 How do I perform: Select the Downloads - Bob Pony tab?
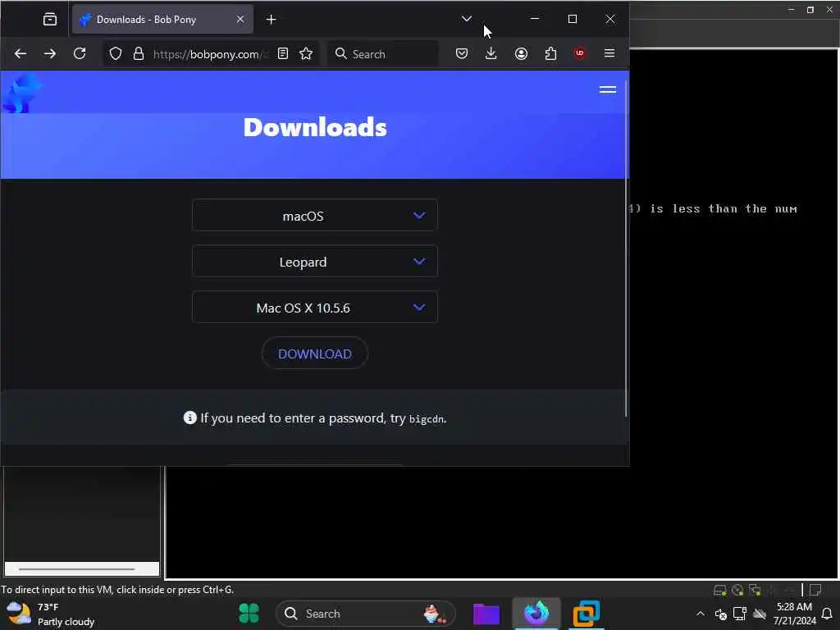pos(162,20)
